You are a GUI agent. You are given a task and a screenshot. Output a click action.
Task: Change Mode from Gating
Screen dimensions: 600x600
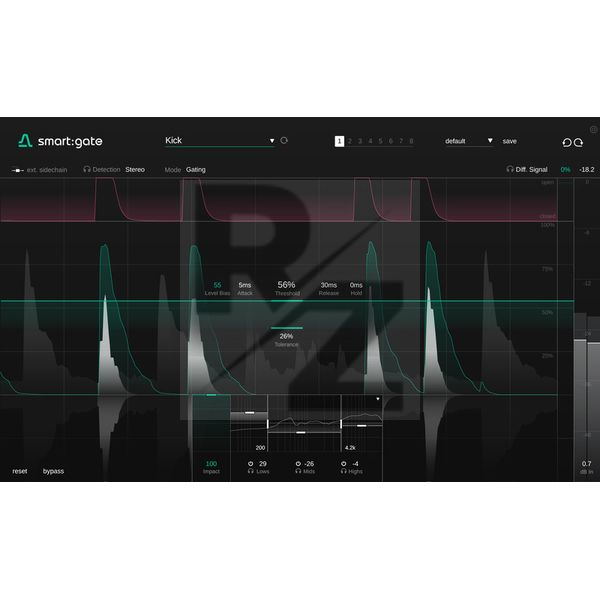point(196,170)
